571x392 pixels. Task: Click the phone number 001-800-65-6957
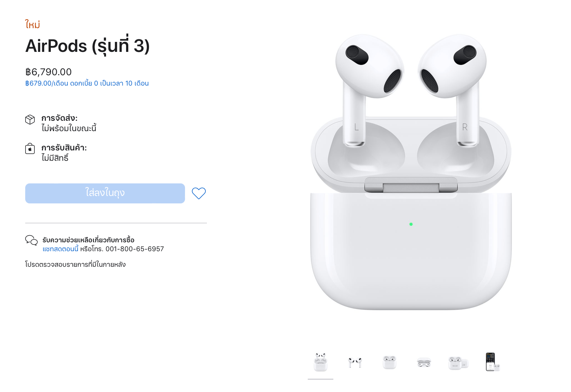point(135,249)
